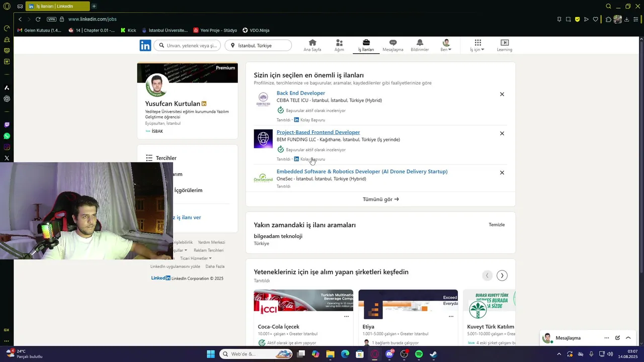
Task: Open Steam from the Windows taskbar
Action: point(433,354)
